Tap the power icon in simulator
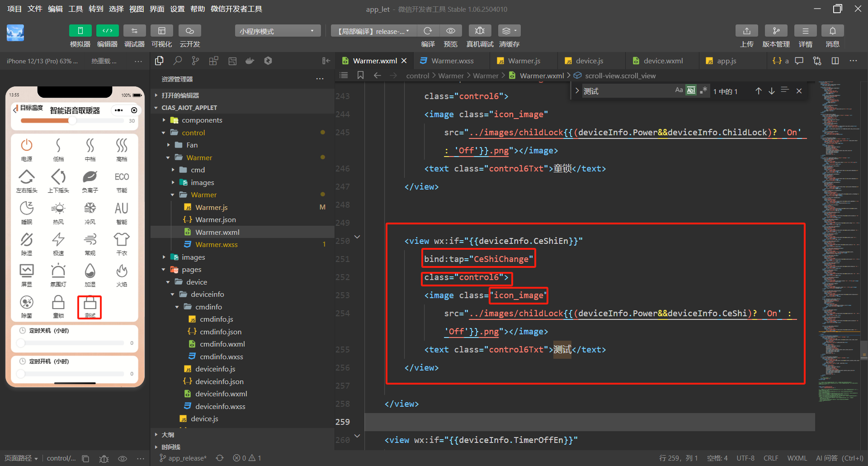The height and width of the screenshot is (466, 868). coord(27,145)
